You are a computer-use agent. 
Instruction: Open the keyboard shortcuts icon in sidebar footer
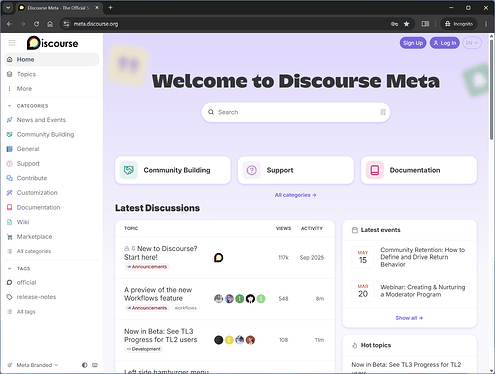pos(95,365)
